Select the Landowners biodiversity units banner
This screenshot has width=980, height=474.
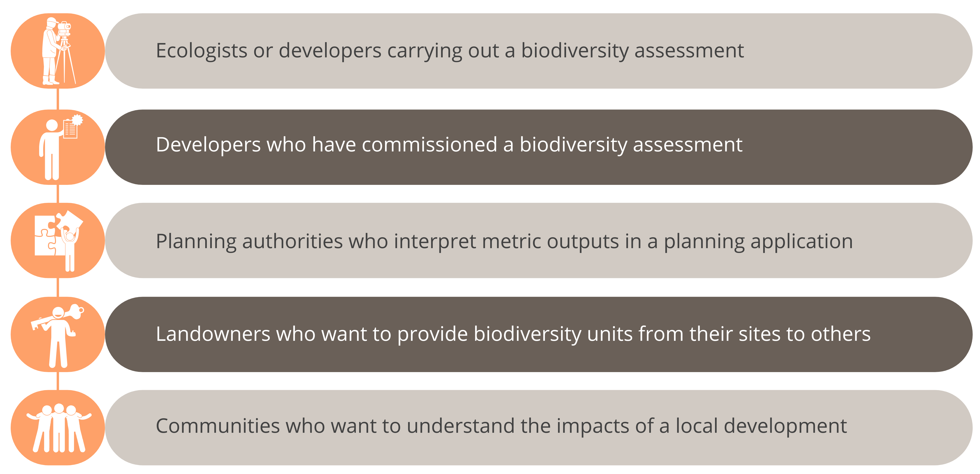pos(538,334)
